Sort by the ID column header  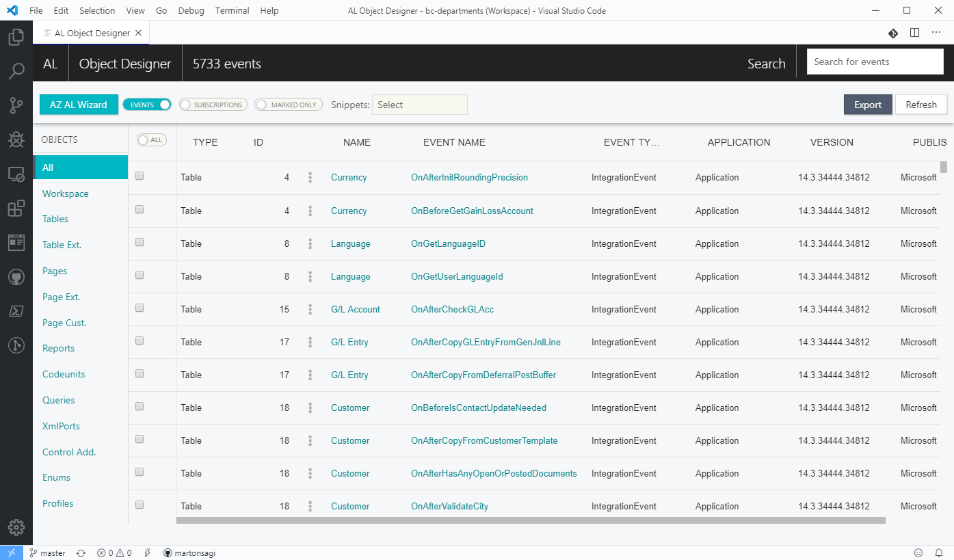[259, 142]
